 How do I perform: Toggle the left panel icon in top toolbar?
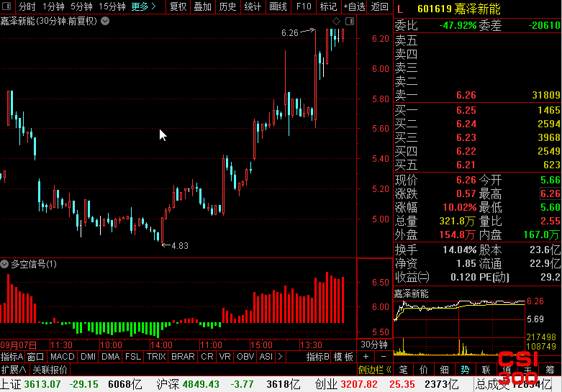[x=6, y=6]
